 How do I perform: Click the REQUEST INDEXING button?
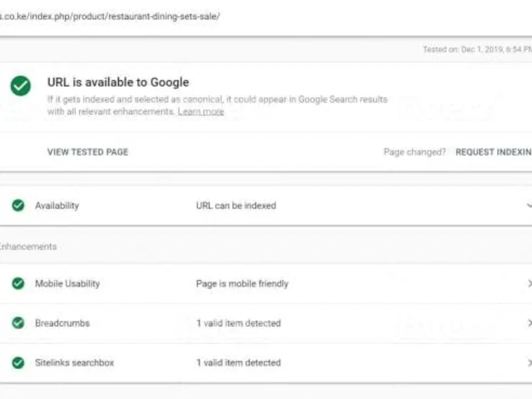(494, 152)
